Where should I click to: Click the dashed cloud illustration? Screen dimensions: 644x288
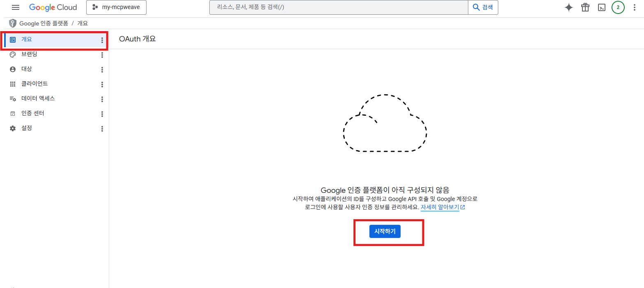[385, 123]
